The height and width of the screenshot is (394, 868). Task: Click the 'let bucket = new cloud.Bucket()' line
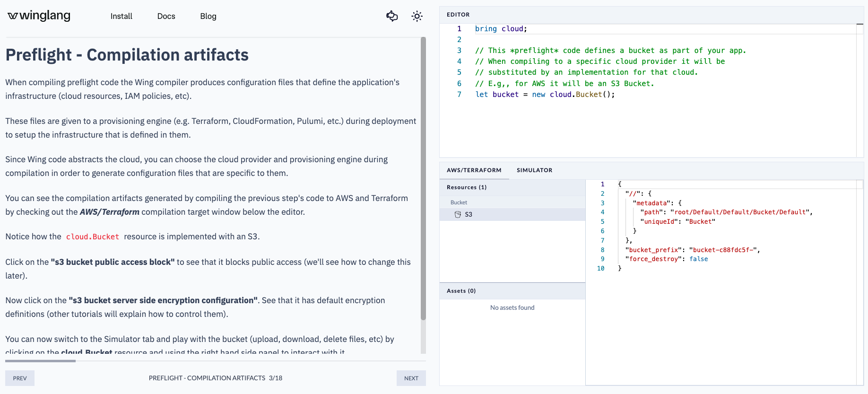point(545,95)
